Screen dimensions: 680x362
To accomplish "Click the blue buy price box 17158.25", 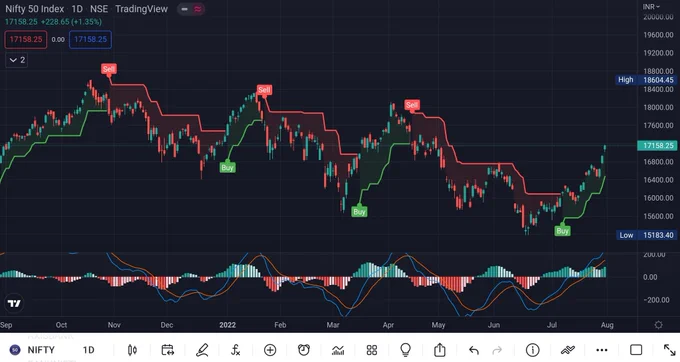I will (x=90, y=39).
